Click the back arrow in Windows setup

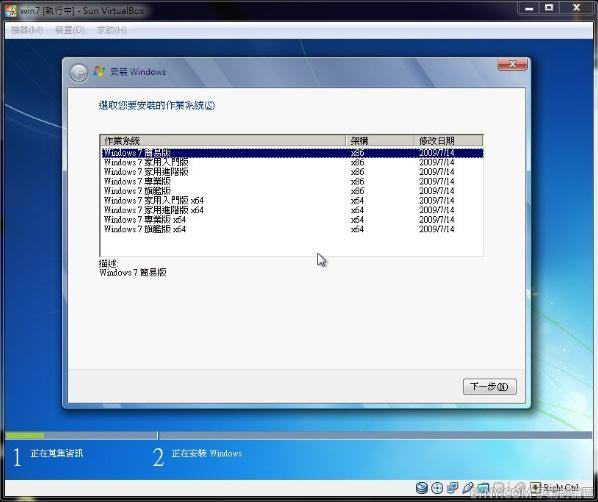click(x=79, y=72)
